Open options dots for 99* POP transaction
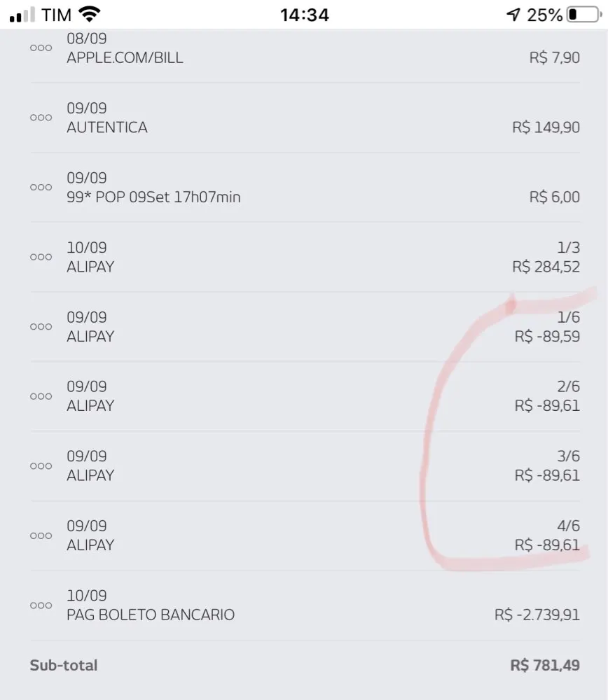 click(x=41, y=188)
